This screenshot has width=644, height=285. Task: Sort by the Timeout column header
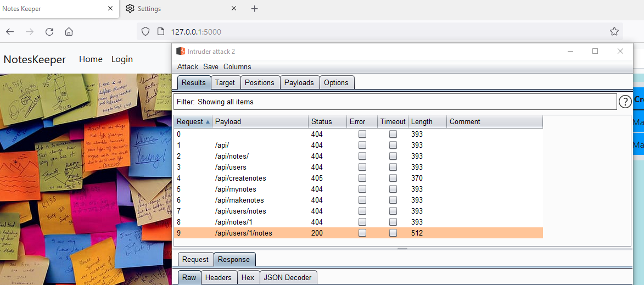point(393,121)
